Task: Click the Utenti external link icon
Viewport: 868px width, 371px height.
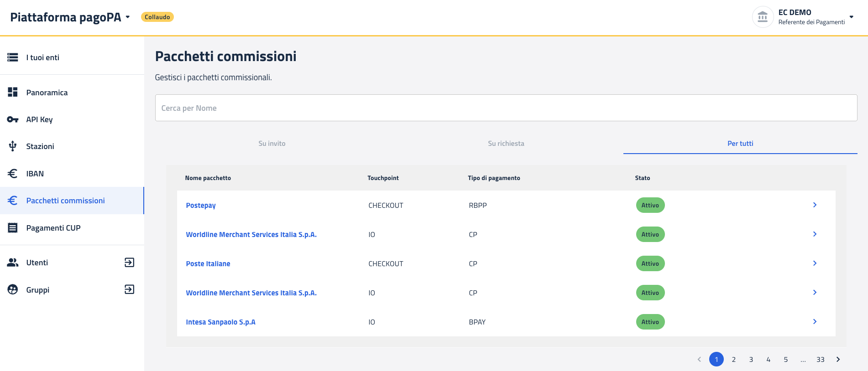Action: [129, 263]
